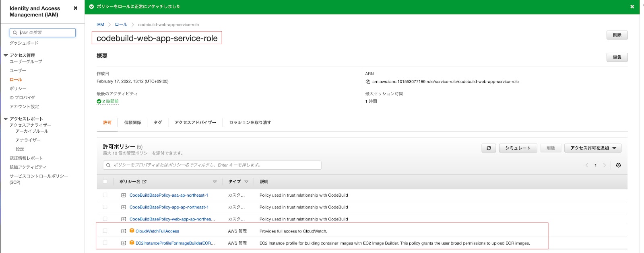Image resolution: width=644 pixels, height=253 pixels.
Task: Click the 編集 button in 概要
Action: click(x=617, y=57)
